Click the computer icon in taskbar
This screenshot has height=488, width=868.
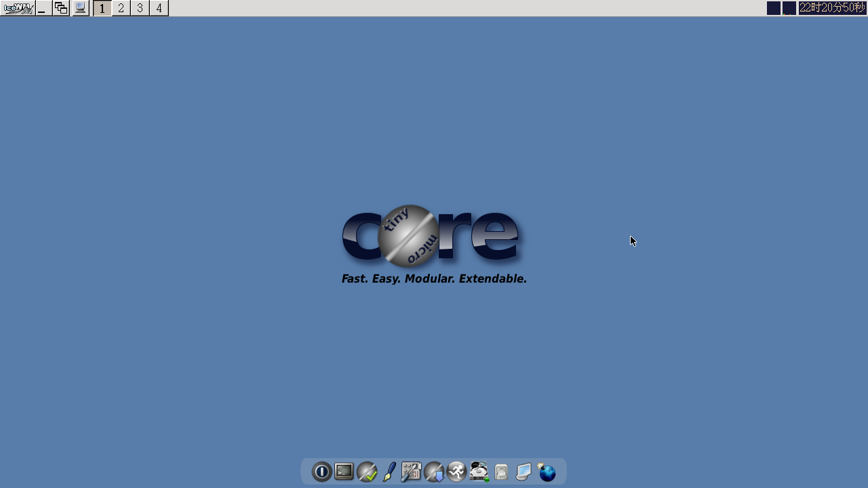click(81, 8)
